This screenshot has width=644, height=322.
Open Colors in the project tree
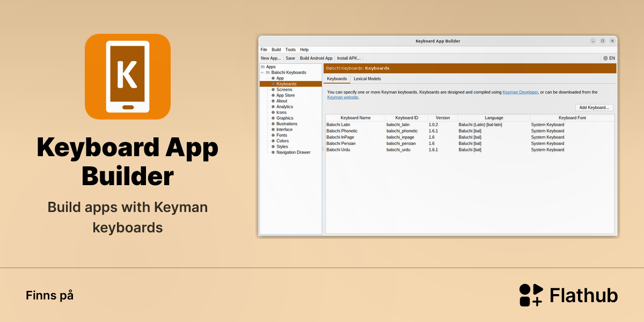coord(282,141)
